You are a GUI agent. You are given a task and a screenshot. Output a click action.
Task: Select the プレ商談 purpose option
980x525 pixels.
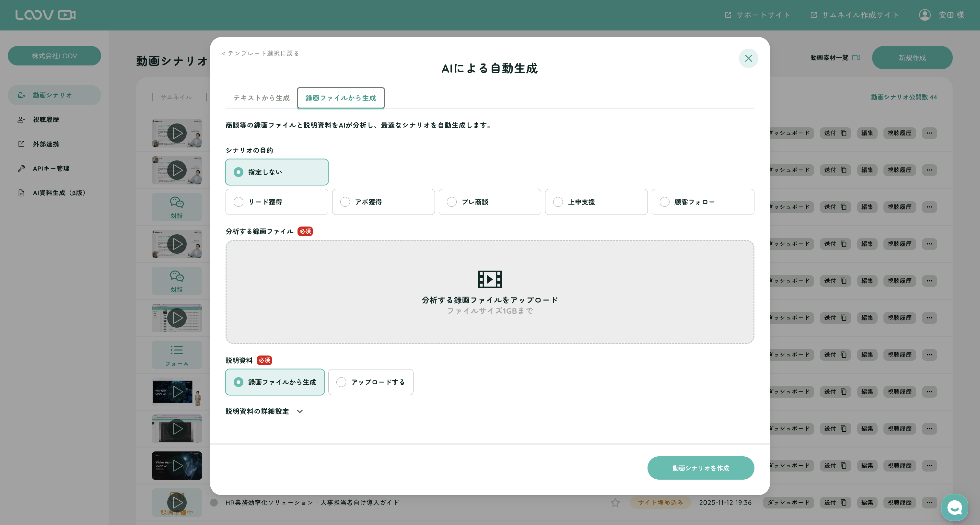[451, 202]
